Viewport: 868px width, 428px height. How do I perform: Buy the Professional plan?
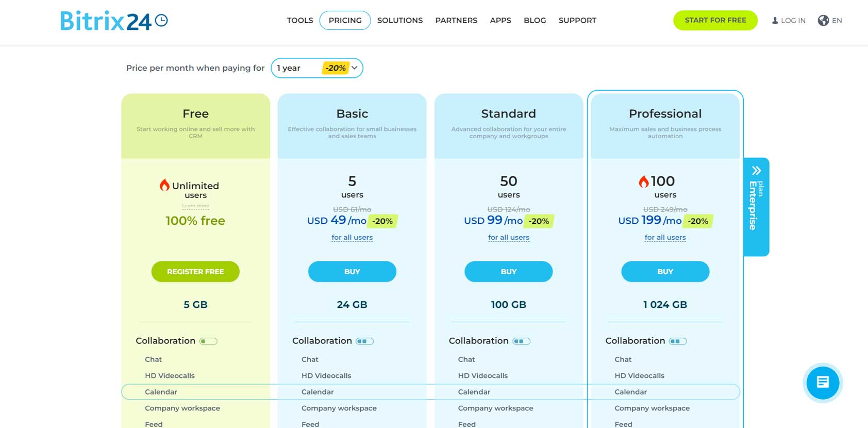tap(665, 272)
